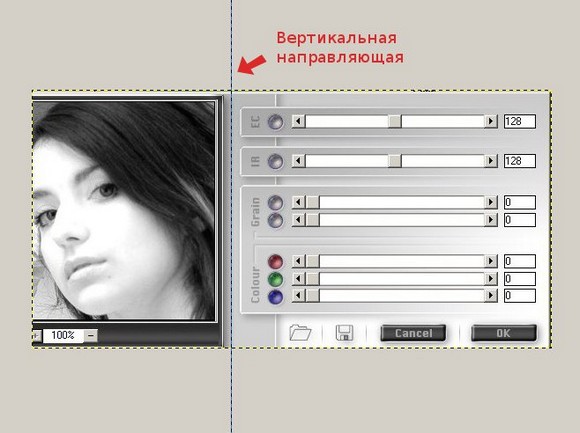Click the black-and-white portrait preview

pyautogui.click(x=124, y=211)
